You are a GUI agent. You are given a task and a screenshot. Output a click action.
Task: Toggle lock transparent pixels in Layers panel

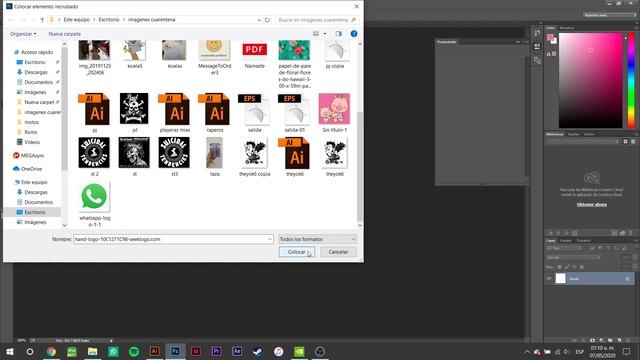560,267
